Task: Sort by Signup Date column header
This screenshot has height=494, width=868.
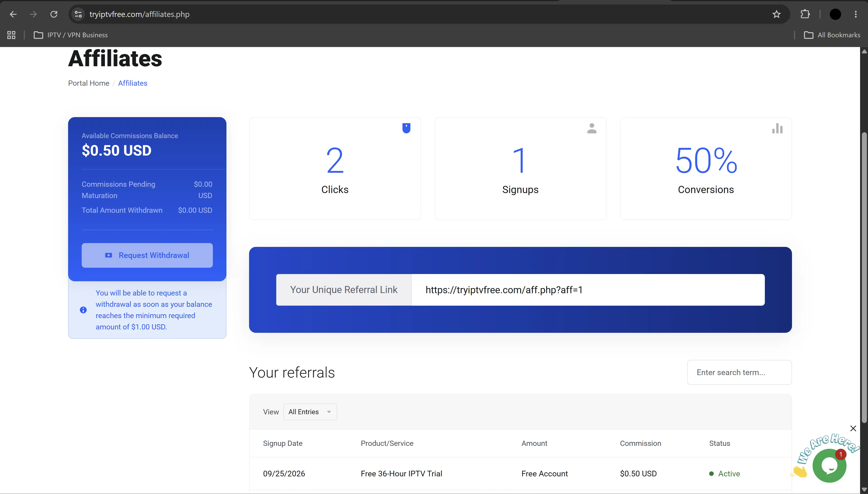Action: point(282,443)
